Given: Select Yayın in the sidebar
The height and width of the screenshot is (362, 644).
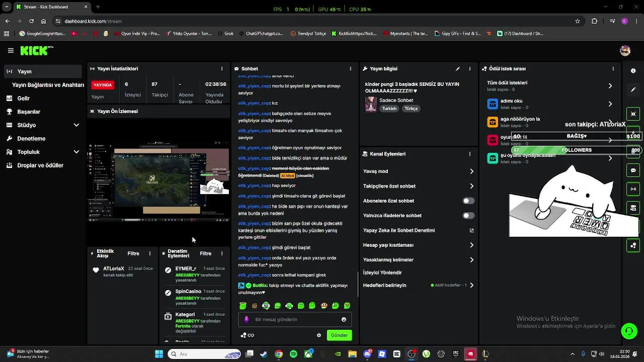Looking at the screenshot, I should pos(43,71).
